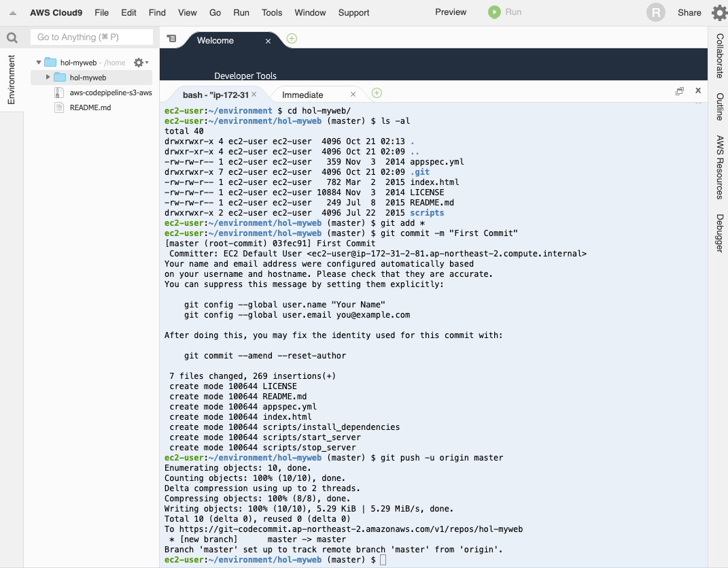Open preferences gear icon at top right
This screenshot has width=728, height=568.
click(x=720, y=12)
